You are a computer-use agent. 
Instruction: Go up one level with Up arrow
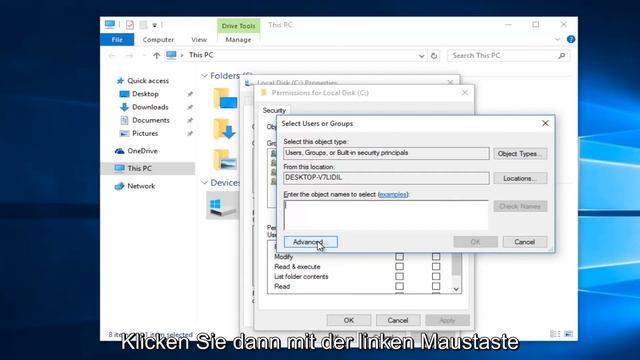[156, 56]
